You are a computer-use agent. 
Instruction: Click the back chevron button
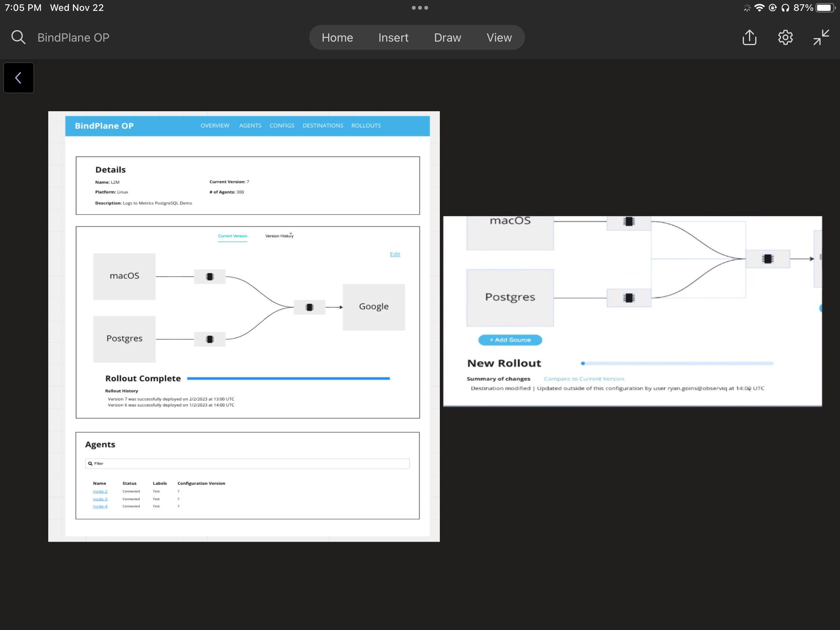[x=18, y=78]
